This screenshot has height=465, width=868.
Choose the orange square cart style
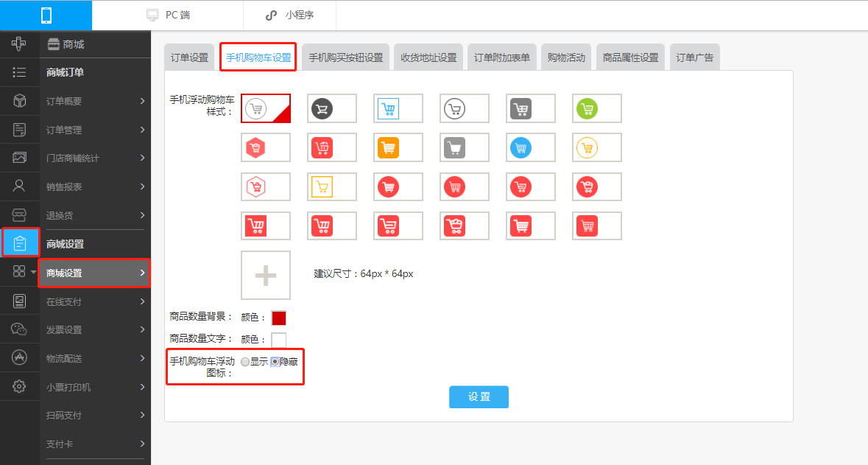click(398, 147)
